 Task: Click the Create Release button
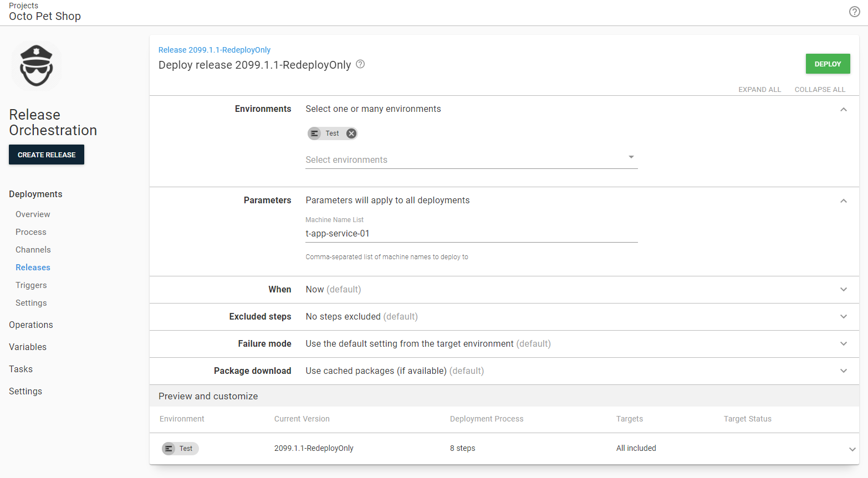47,155
